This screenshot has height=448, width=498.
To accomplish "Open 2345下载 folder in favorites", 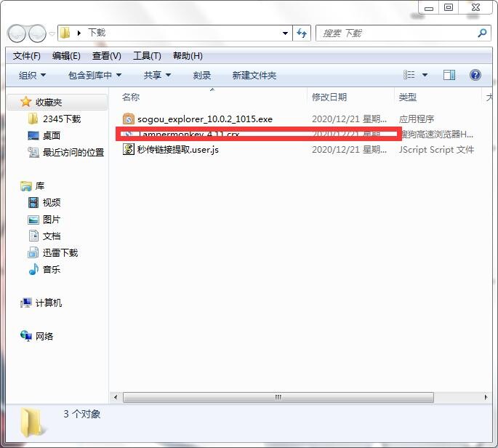I will [61, 119].
